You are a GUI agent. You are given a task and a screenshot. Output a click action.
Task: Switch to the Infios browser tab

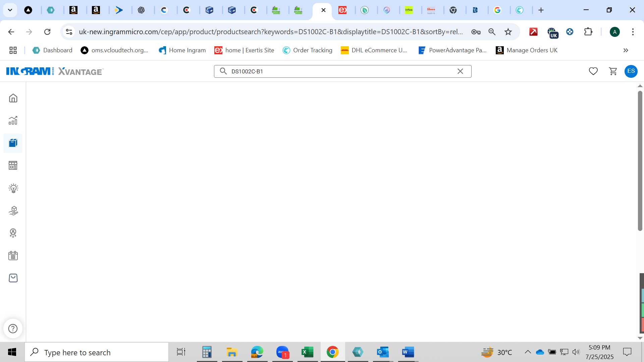click(x=409, y=10)
